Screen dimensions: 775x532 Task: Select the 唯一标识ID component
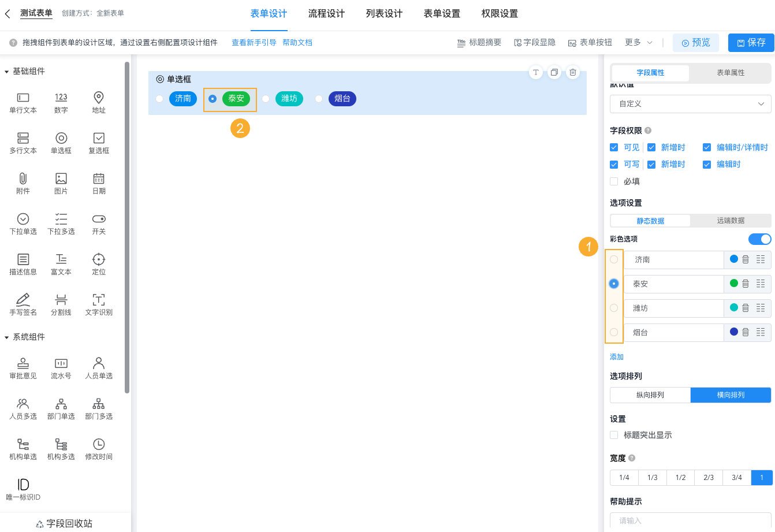pyautogui.click(x=23, y=489)
